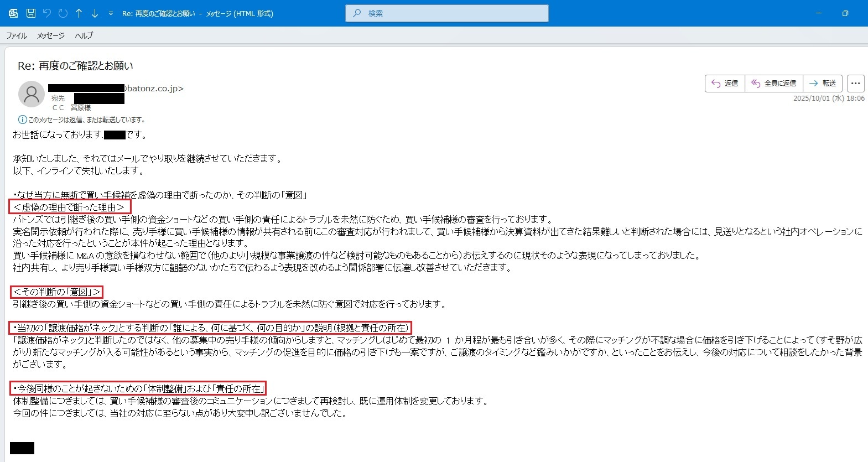The width and height of the screenshot is (868, 462).
Task: Save the message using the floppy disk icon
Action: [31, 13]
